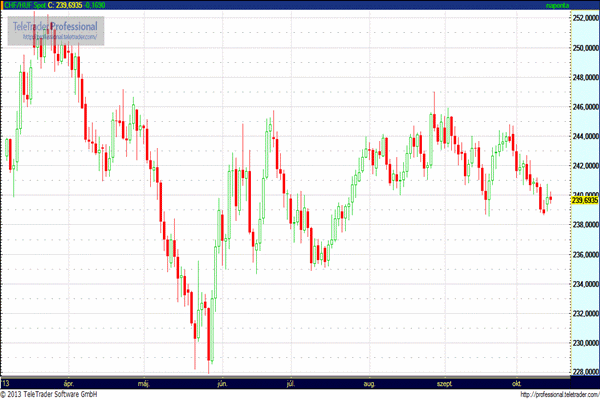Image resolution: width=600 pixels, height=400 pixels.
Task: Click the small orange marker in the top-left corner
Action: pyautogui.click(x=3, y=6)
